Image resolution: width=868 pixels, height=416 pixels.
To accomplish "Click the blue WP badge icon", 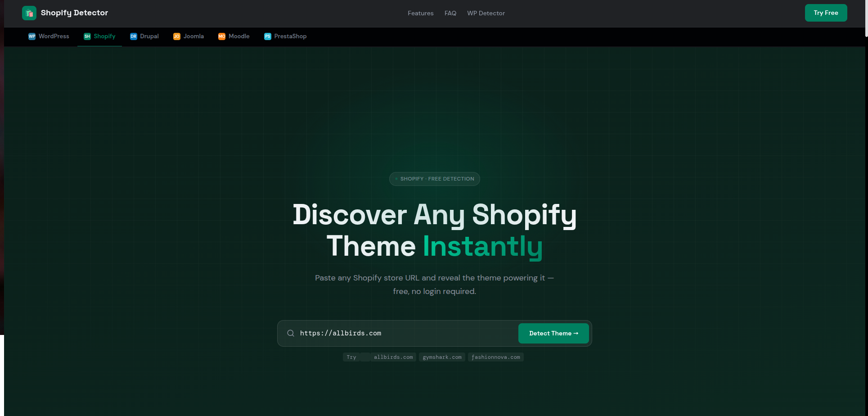I will point(32,36).
